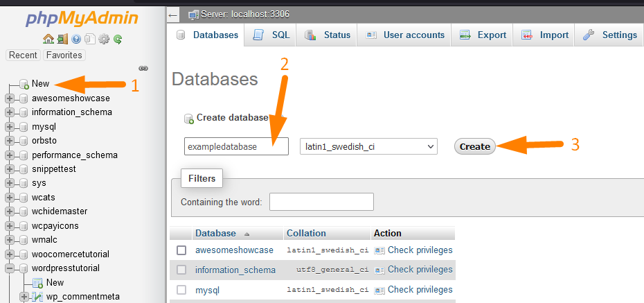The height and width of the screenshot is (303, 644).
Task: Click the new database cylinder icon in tree
Action: (24, 85)
